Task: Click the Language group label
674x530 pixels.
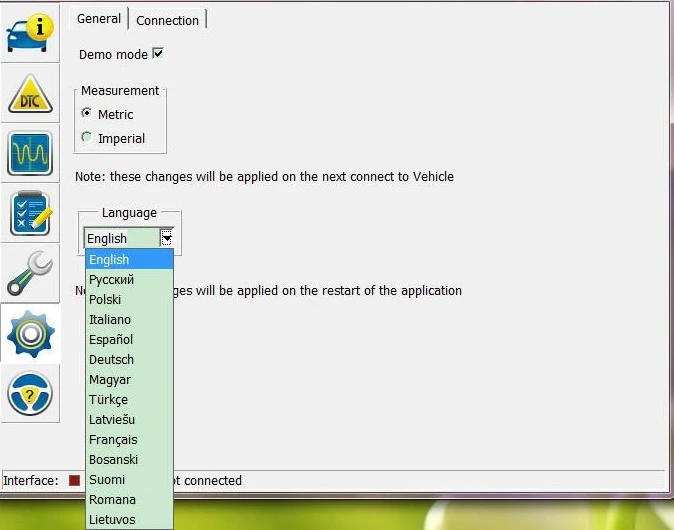Action: point(129,213)
